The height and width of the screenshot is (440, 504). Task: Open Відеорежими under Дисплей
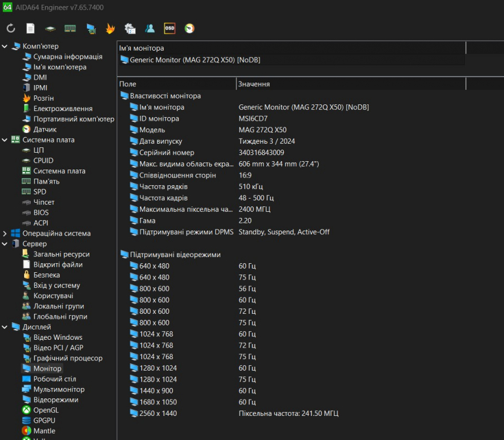point(56,400)
